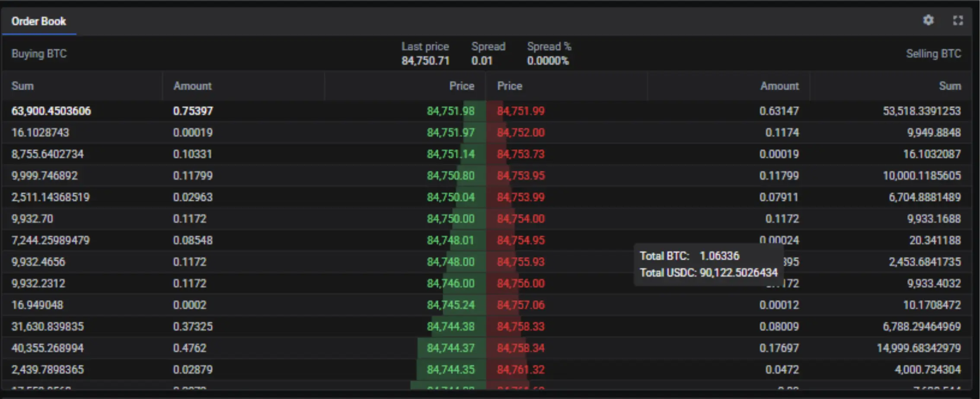Click the sell-side Amount column header
The width and height of the screenshot is (980, 399).
[779, 86]
